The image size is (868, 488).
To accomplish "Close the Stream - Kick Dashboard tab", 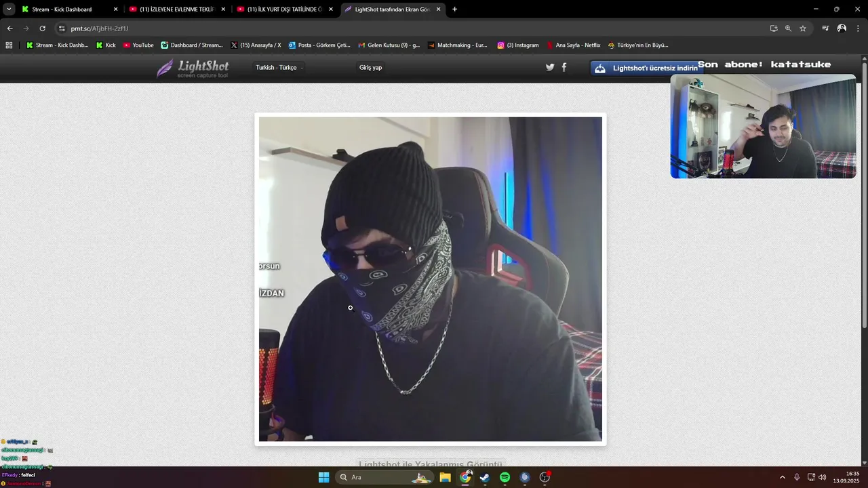I will [115, 9].
